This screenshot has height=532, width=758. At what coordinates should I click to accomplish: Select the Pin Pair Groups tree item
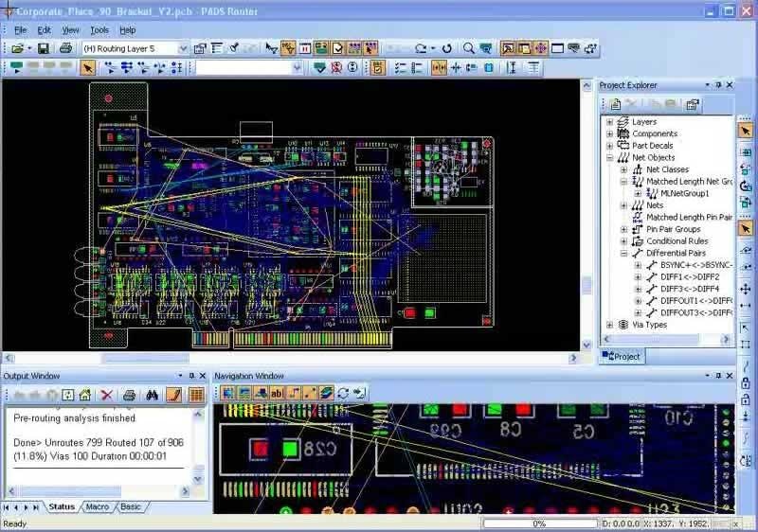[x=674, y=229]
